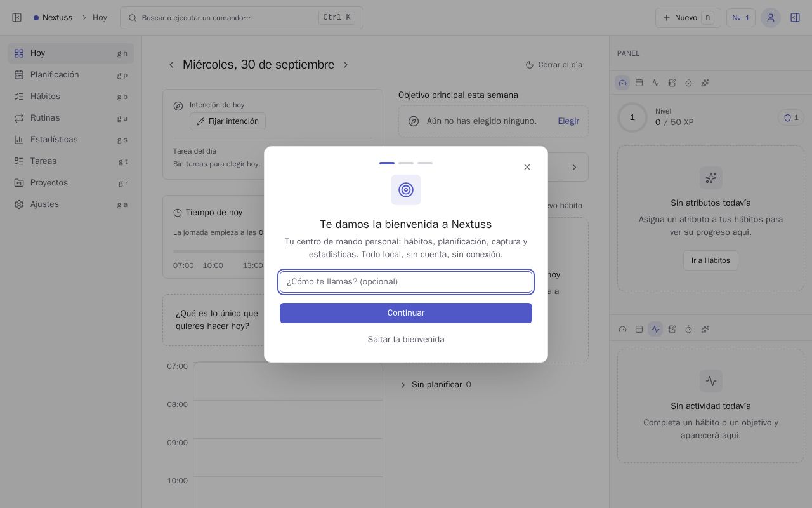Select the activity pulse tab in upper panel
This screenshot has width=812, height=508.
click(655, 83)
